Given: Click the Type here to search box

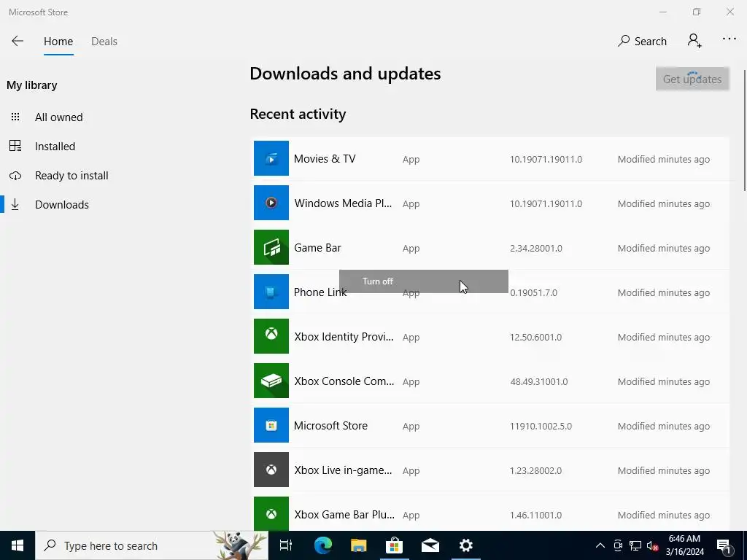Looking at the screenshot, I should tap(152, 545).
